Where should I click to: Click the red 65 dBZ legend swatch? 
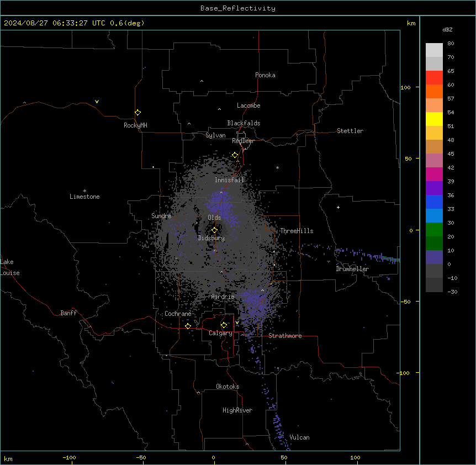coord(434,77)
